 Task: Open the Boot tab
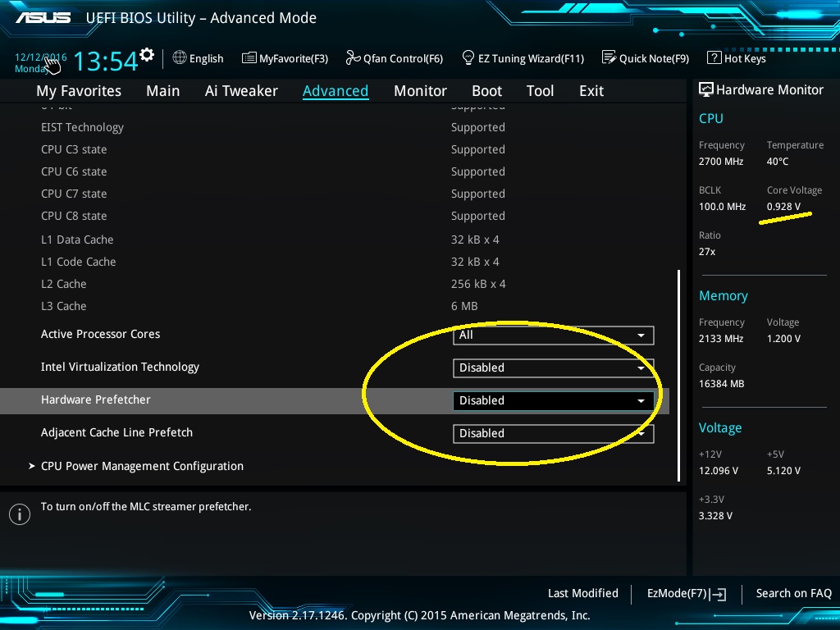(486, 91)
